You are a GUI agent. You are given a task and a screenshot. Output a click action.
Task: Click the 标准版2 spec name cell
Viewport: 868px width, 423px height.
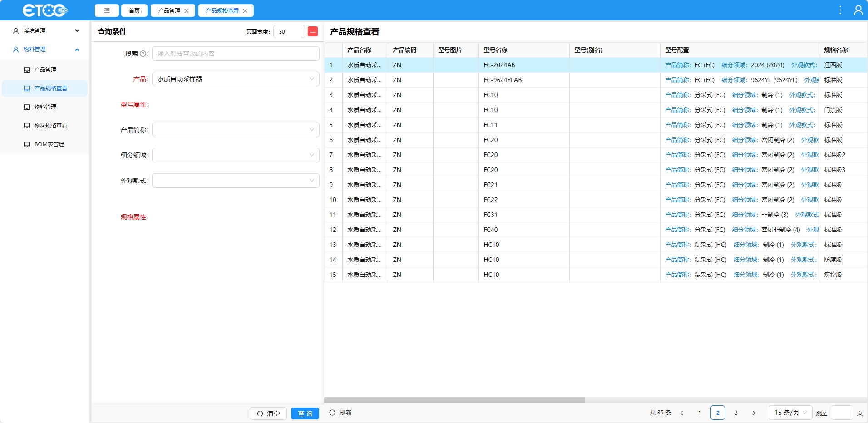843,155
